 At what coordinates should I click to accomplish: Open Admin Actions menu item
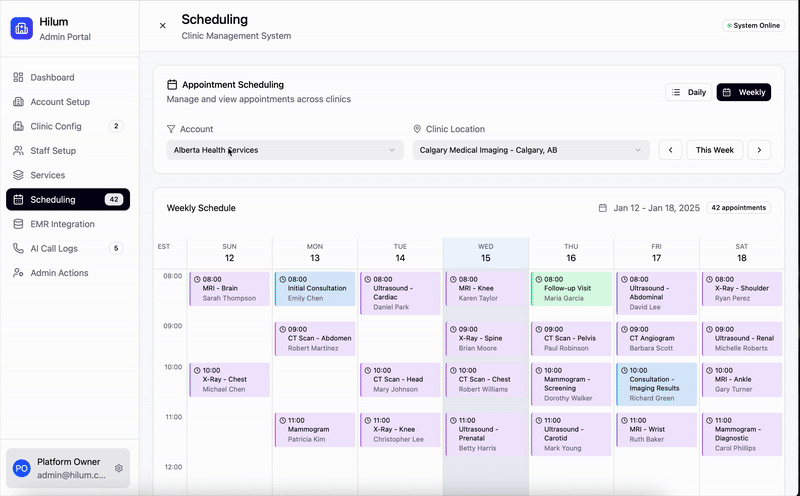(x=59, y=273)
